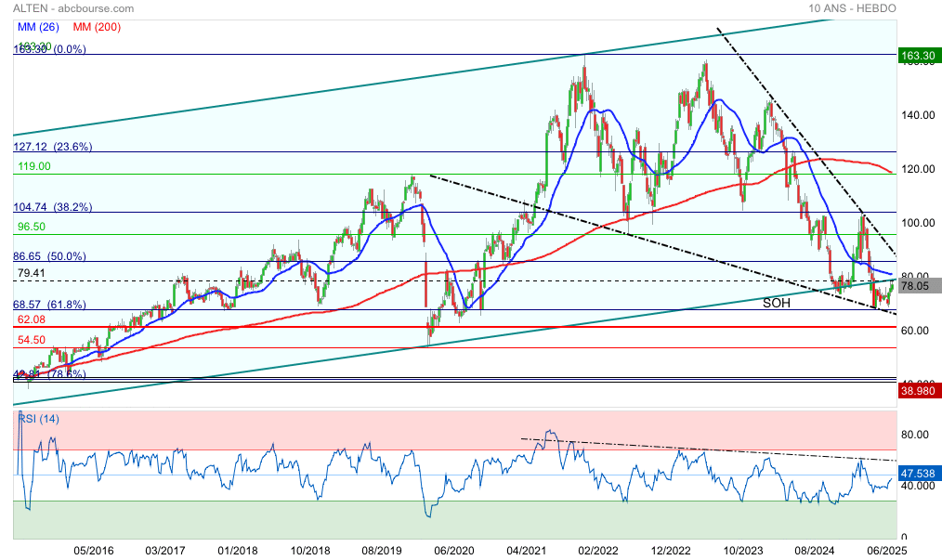Click the 'ALTEN - abcbourse.com' chart title
Image resolution: width=942 pixels, height=560 pixels.
(x=73, y=8)
